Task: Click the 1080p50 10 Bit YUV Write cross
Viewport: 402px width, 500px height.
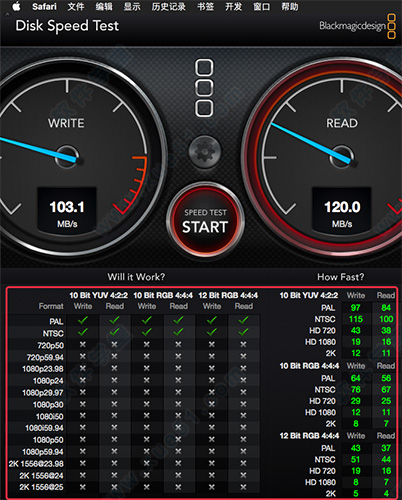Action: 83,439
